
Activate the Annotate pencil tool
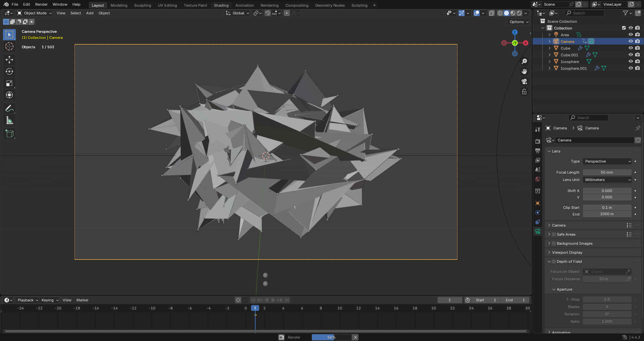click(9, 108)
